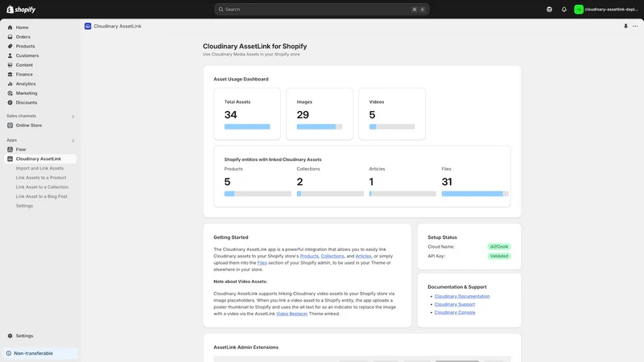Open the Home icon in sidebar
The image size is (644, 362).
(x=10, y=27)
